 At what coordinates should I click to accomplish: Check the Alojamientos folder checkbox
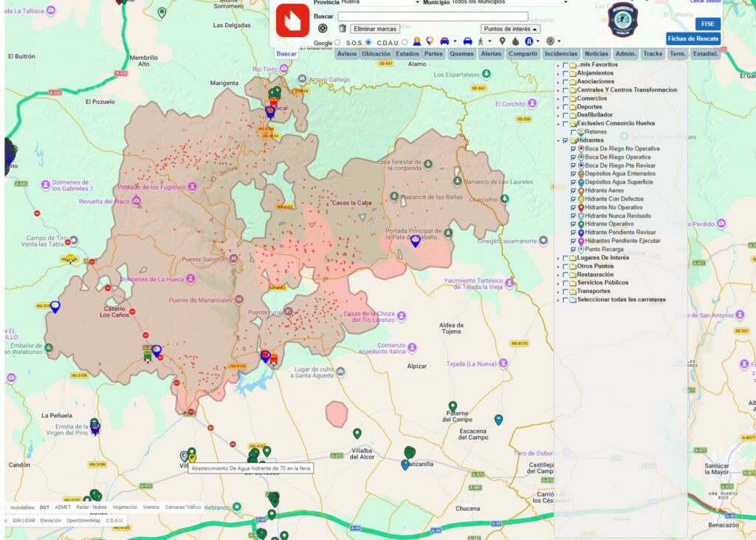click(566, 73)
